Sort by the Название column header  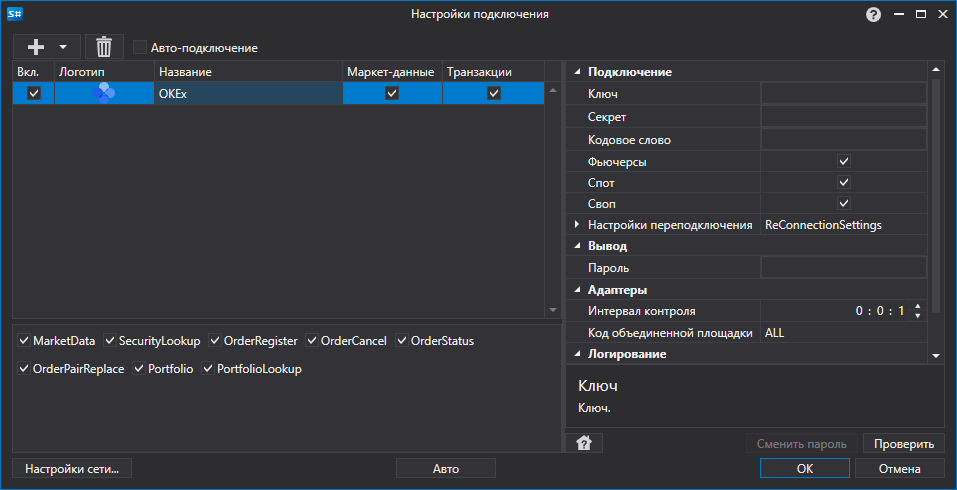coord(248,72)
